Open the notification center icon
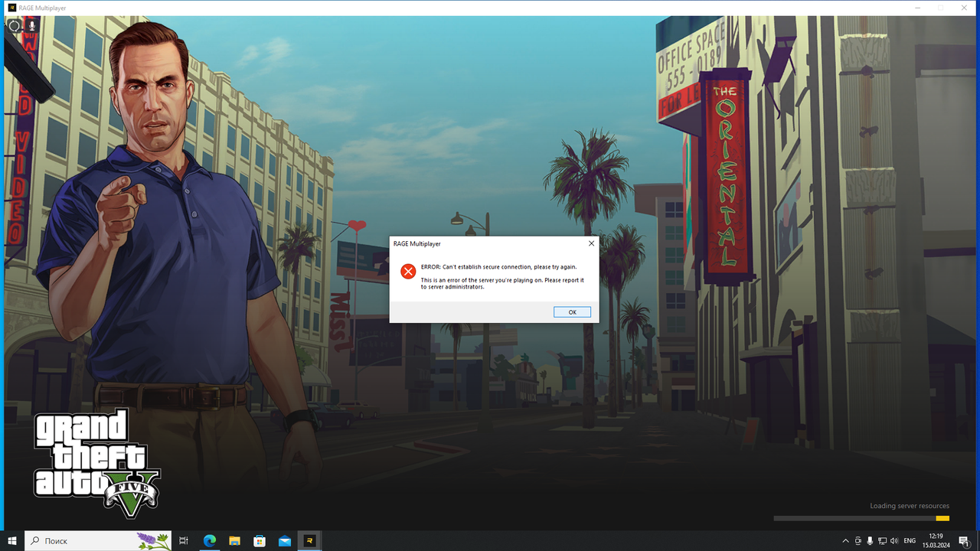 964,541
